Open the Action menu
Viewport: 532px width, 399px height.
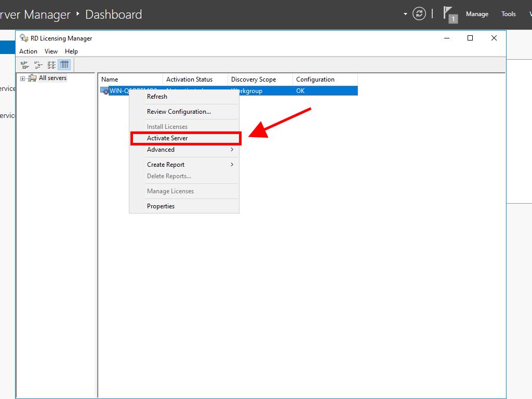28,51
